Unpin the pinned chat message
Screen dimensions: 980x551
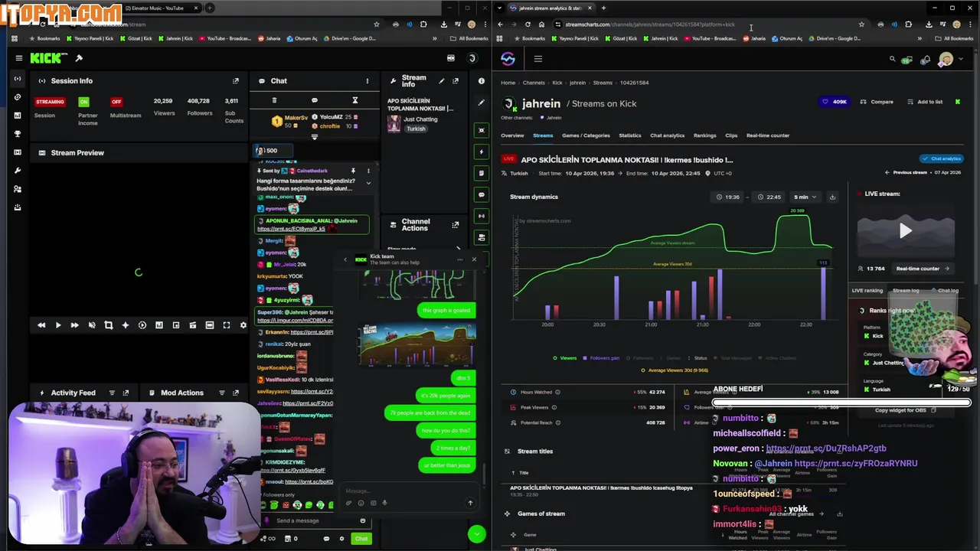(353, 171)
